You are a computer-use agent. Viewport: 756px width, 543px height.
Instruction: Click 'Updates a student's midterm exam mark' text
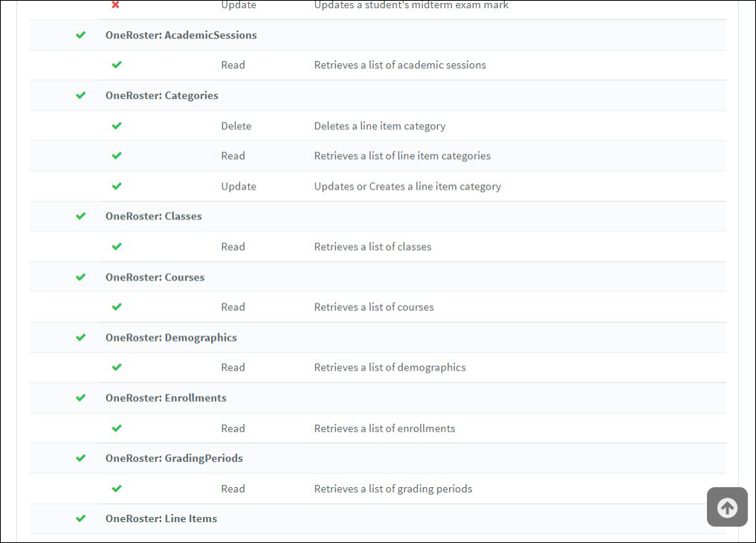point(411,4)
